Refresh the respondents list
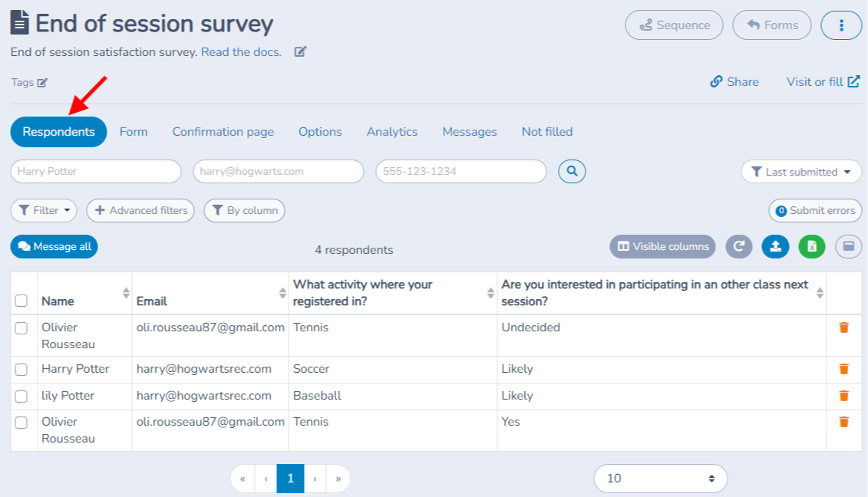The height and width of the screenshot is (497, 868). [x=738, y=247]
